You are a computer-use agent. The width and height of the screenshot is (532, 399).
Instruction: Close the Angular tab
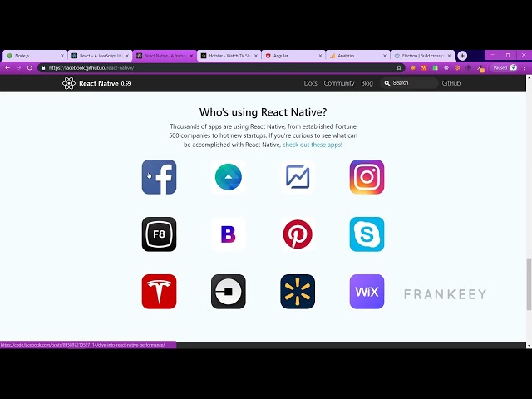(x=320, y=56)
